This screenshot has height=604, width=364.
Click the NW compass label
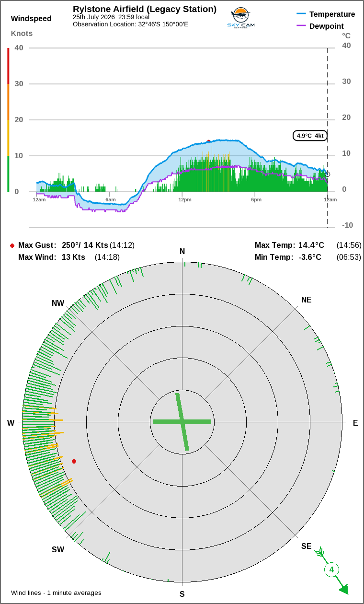click(58, 303)
